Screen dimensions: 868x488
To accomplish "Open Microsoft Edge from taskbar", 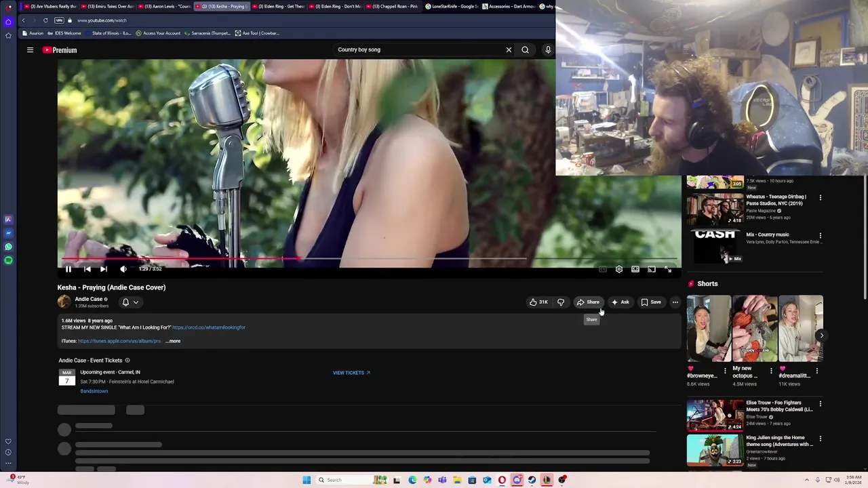I will [412, 480].
